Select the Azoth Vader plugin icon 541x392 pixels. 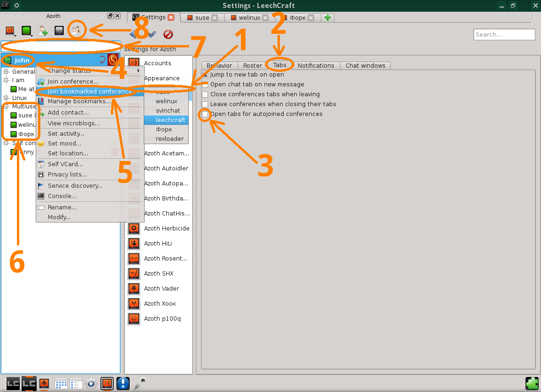(x=134, y=288)
